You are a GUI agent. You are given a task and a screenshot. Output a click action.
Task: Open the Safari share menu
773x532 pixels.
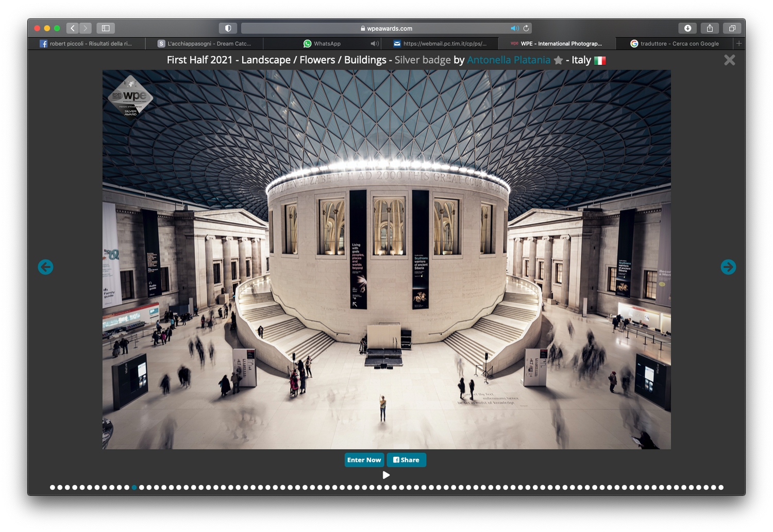tap(710, 28)
